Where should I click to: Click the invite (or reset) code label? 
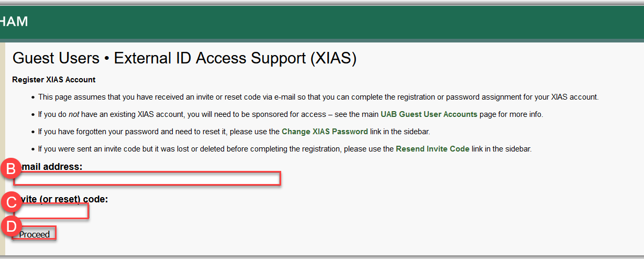point(64,199)
